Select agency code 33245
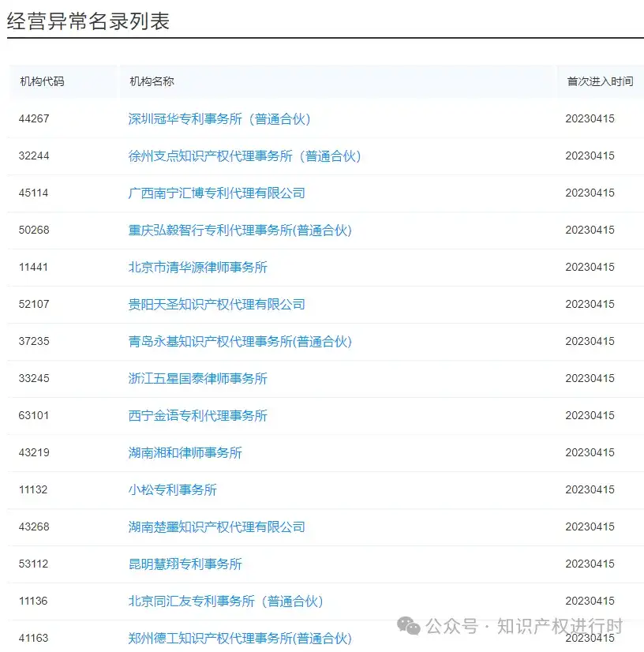 [x=34, y=378]
